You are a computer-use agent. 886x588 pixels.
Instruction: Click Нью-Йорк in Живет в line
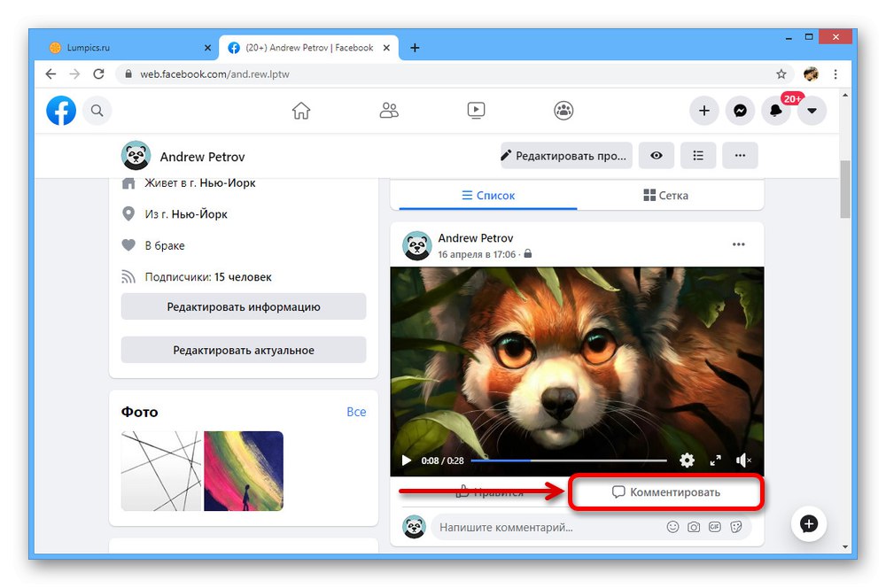point(227,183)
